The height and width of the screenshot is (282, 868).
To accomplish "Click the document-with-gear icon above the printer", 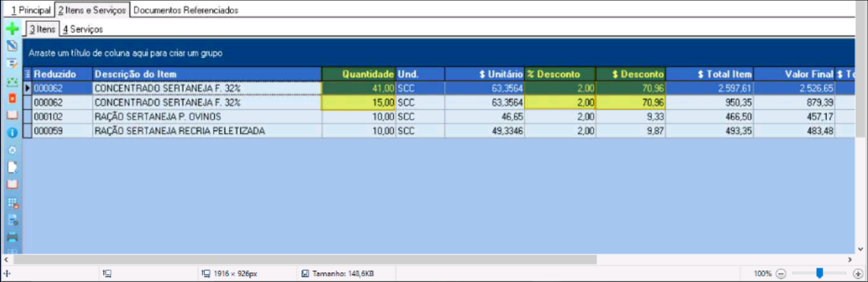I will [x=13, y=220].
